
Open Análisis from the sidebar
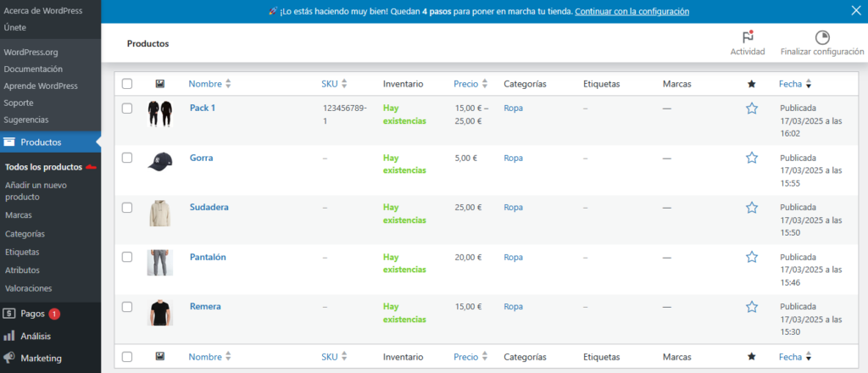pos(35,336)
